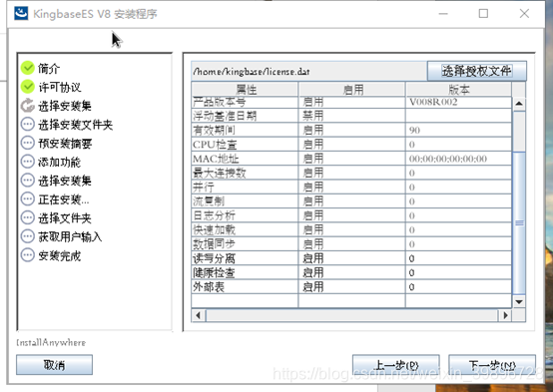The width and height of the screenshot is (553, 392).
Task: Click the pending icon next to 选择文件夹
Action: (x=28, y=217)
